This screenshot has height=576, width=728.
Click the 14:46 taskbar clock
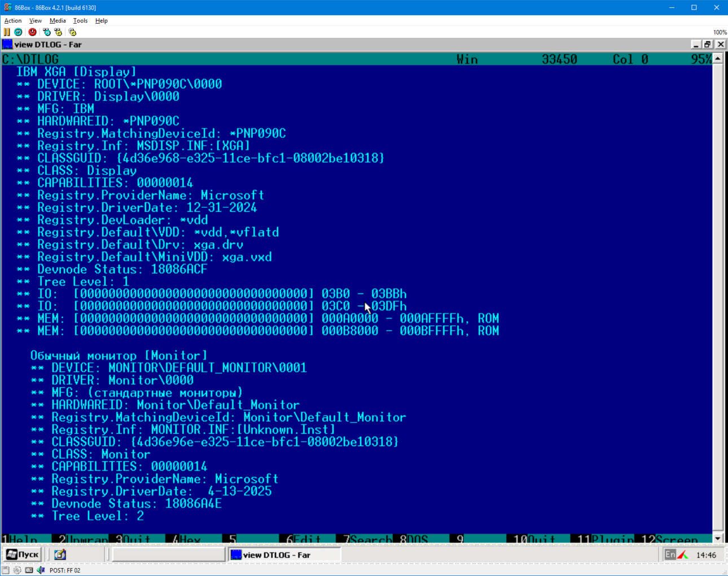tap(706, 555)
